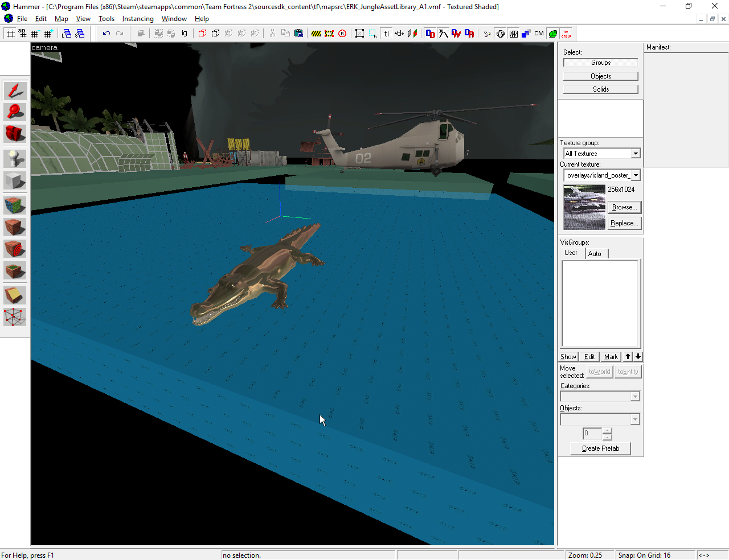Open the texture Browse dialog

click(x=625, y=207)
